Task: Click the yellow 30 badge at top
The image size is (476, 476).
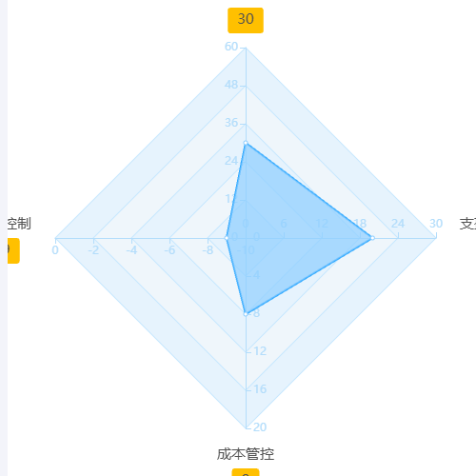Action: coord(246,20)
